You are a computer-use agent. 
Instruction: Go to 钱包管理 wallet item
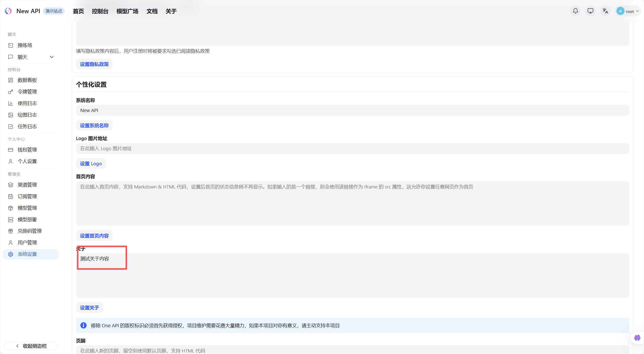[27, 150]
